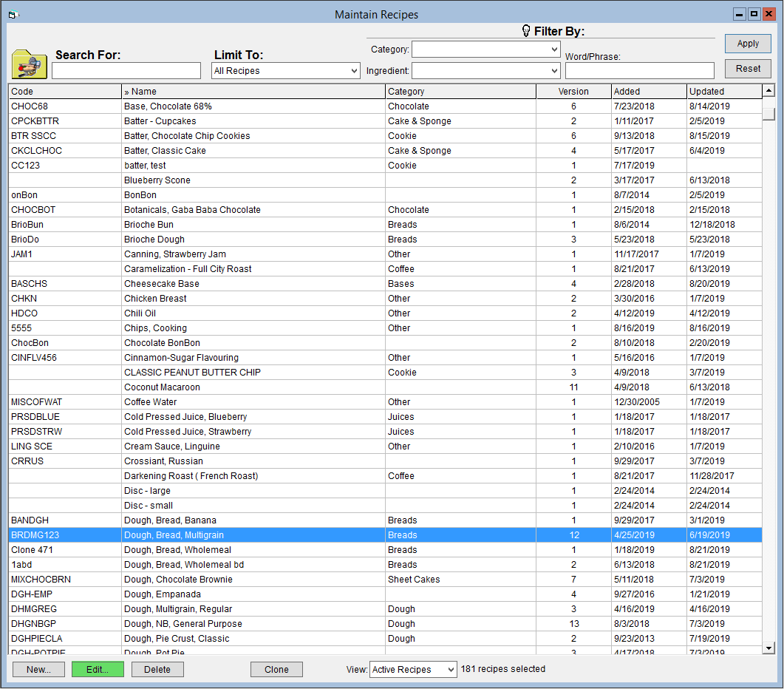Click the green Edit button
The image size is (784, 689).
(x=98, y=670)
